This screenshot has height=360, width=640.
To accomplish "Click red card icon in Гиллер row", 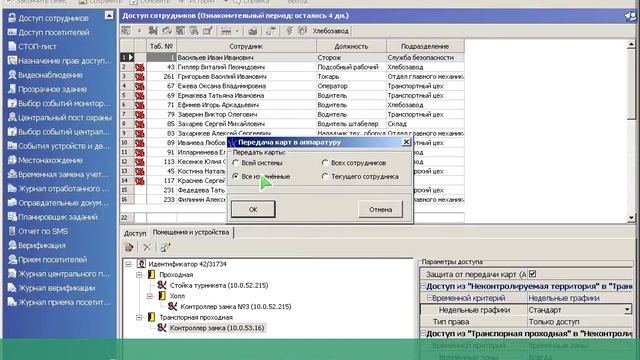I will pyautogui.click(x=140, y=67).
